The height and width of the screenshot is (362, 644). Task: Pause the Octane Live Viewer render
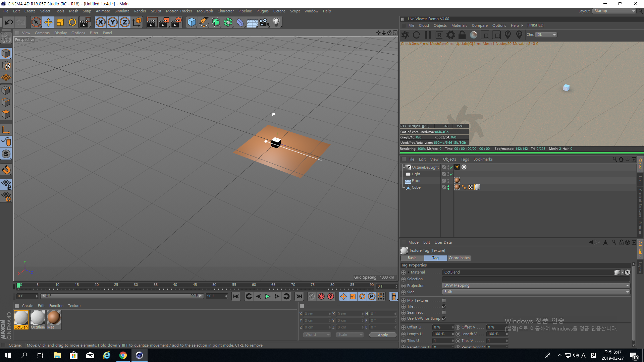428,35
